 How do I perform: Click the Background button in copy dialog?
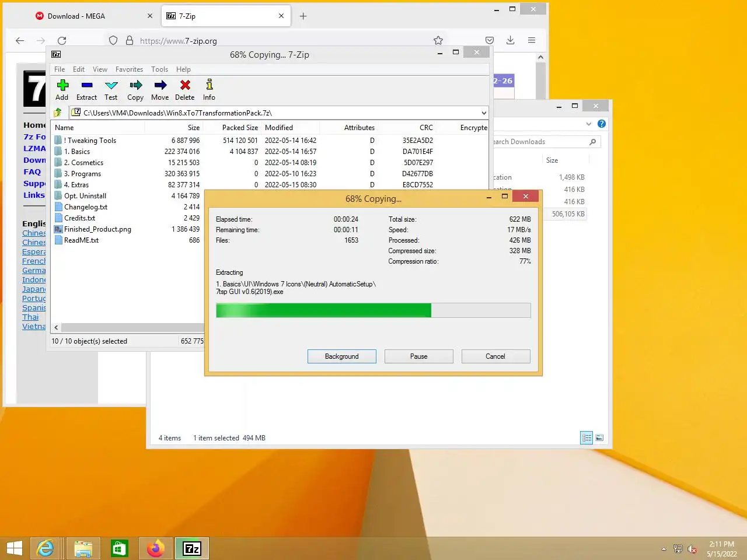[342, 356]
